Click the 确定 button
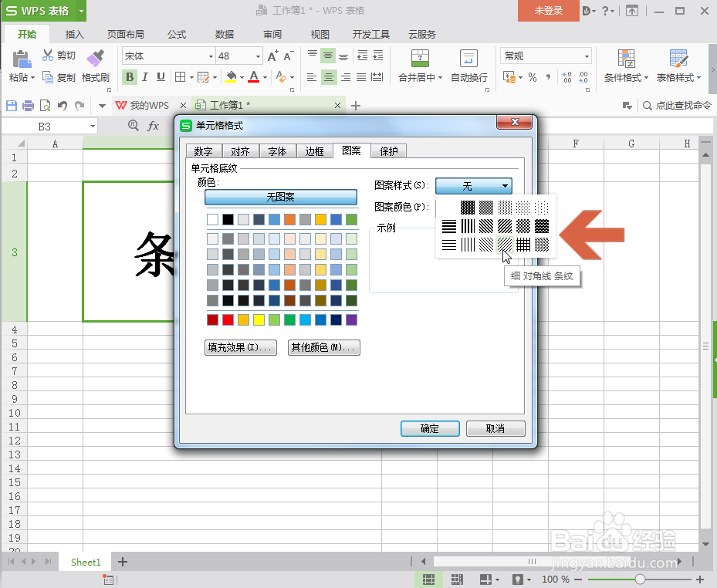 [430, 428]
